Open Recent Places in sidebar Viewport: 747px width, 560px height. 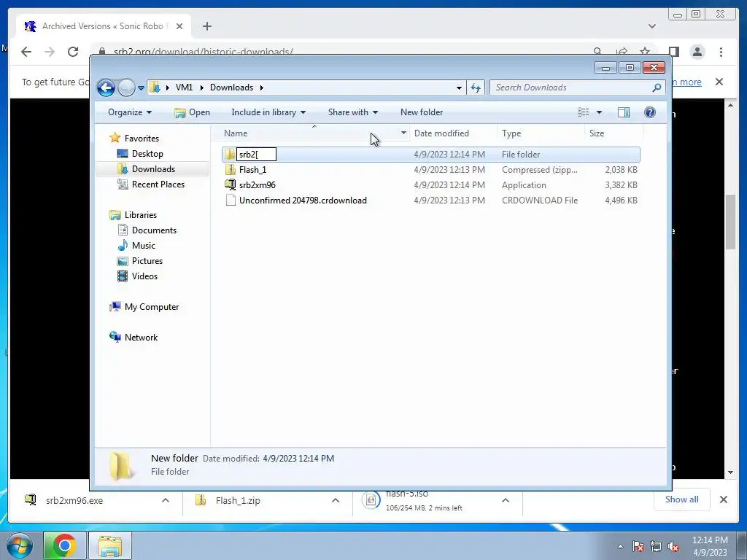(x=158, y=184)
